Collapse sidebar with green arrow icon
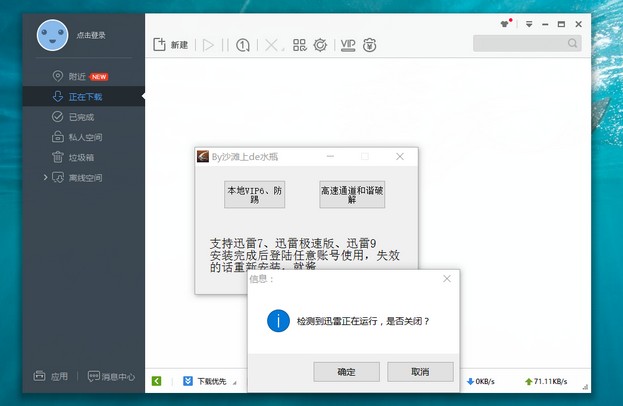 (x=157, y=381)
